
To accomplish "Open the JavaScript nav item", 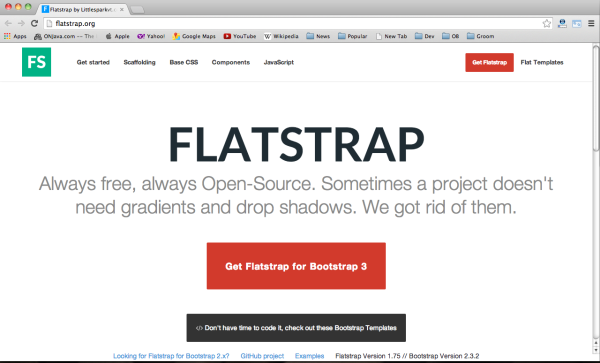I will coord(279,62).
